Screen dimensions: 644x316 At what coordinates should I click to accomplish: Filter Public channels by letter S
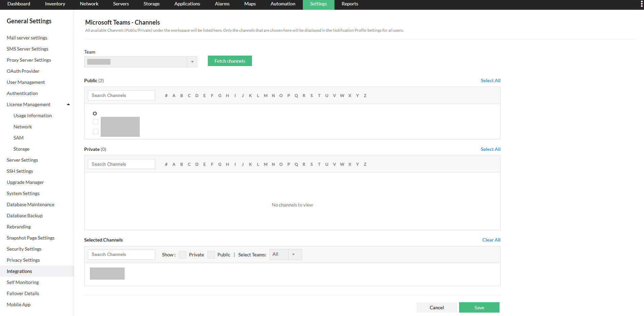pyautogui.click(x=312, y=96)
